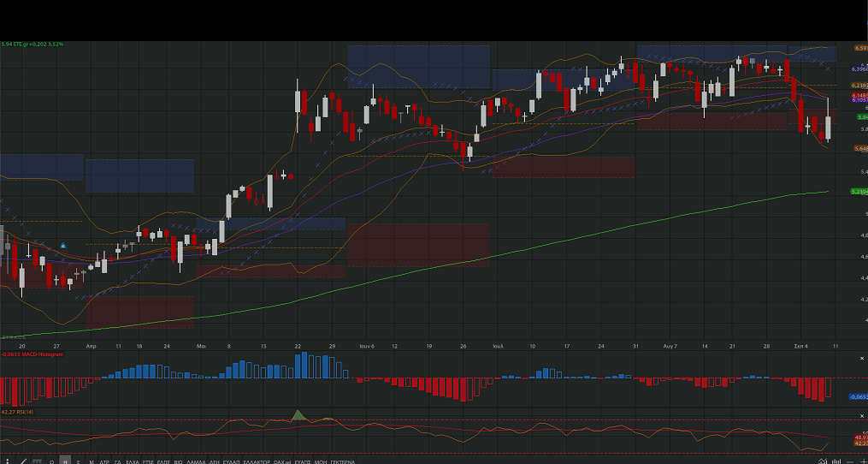This screenshot has width=868, height=464.
Task: Click the Μαι date axis label
Action: click(201, 346)
